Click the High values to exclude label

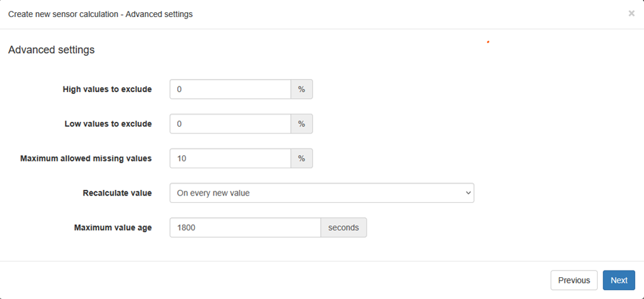[107, 89]
